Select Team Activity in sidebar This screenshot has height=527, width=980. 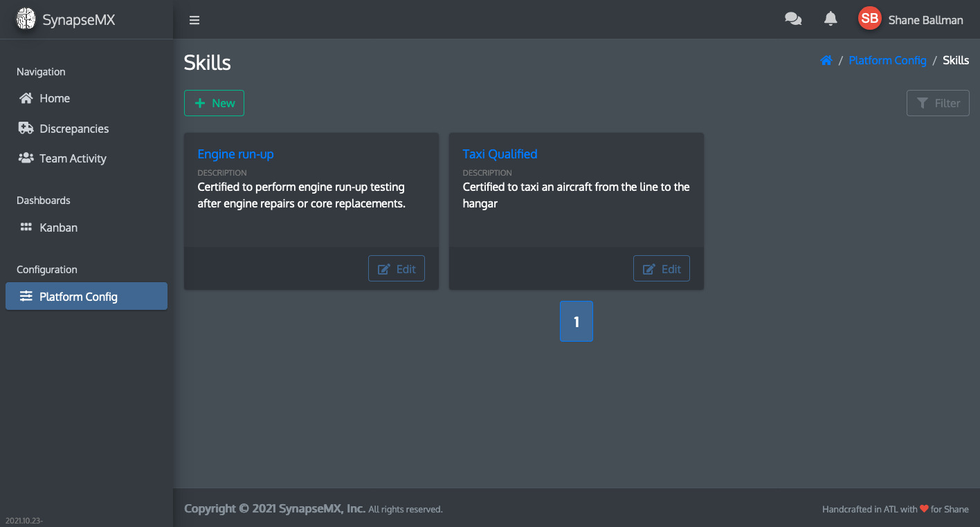click(72, 158)
